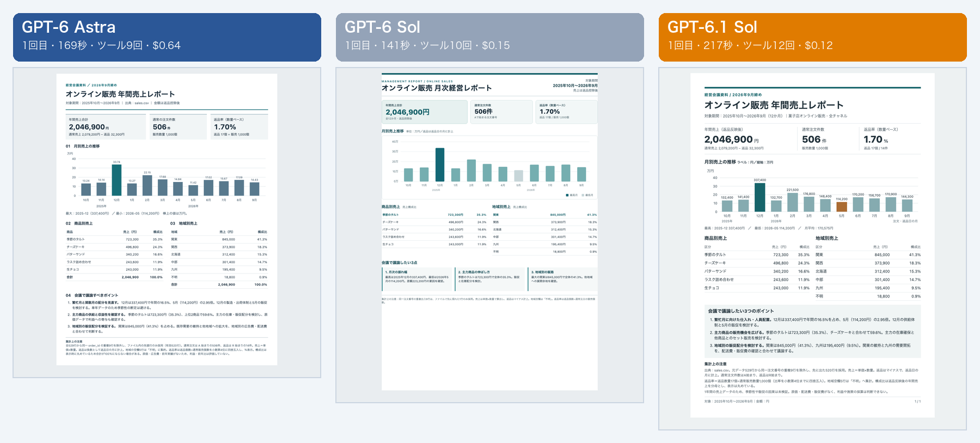The height and width of the screenshot is (443, 980).
Task: Select the gray GPT-6 Sol header card
Action: click(489, 37)
